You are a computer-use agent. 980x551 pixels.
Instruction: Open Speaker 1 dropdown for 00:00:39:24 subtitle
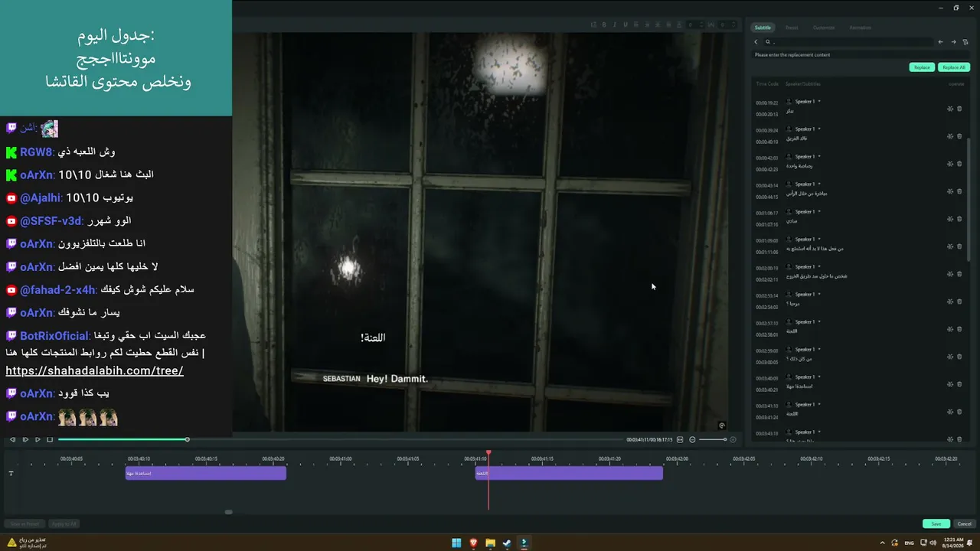[819, 129]
